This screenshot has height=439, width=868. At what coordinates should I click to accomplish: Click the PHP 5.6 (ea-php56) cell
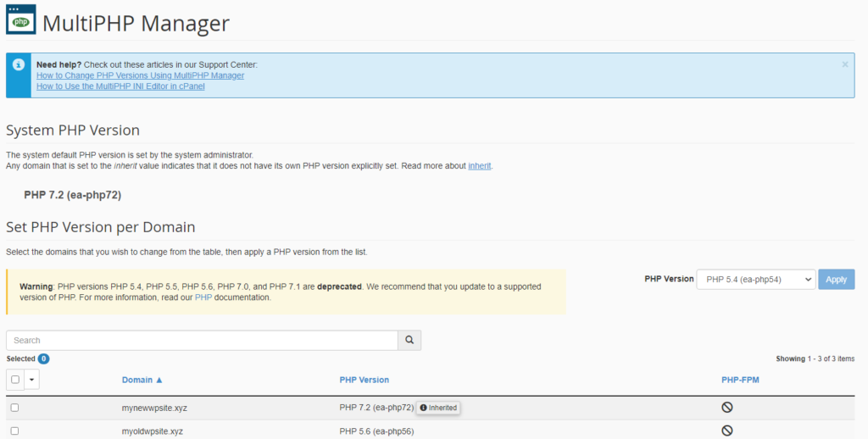point(376,431)
